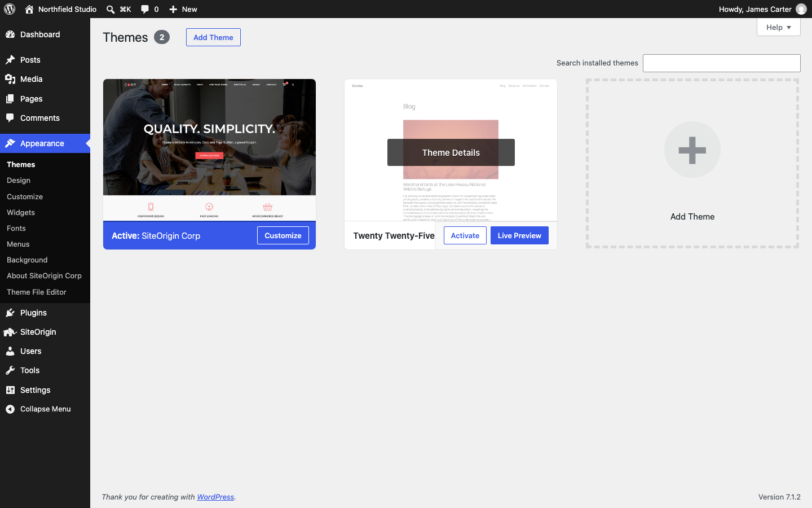Expand the Help dropdown tab
The image size is (812, 508).
click(x=779, y=27)
